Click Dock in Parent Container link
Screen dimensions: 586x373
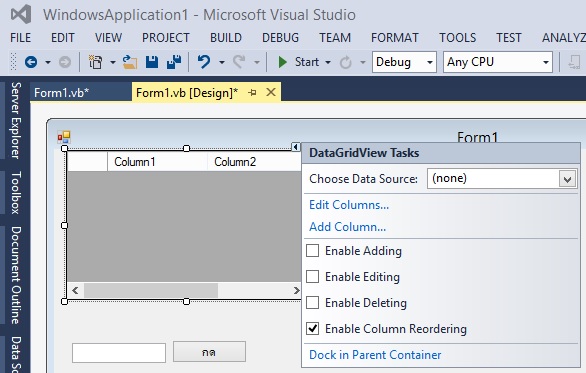pos(375,355)
